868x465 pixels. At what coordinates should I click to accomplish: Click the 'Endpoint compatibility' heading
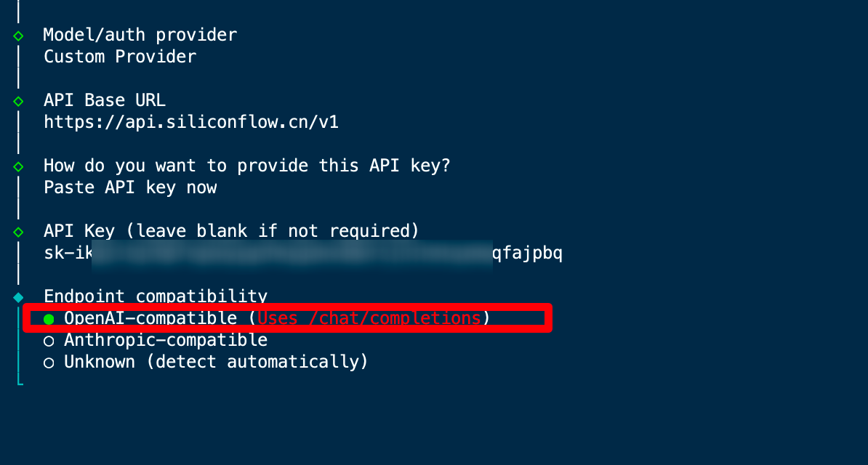tap(156, 296)
